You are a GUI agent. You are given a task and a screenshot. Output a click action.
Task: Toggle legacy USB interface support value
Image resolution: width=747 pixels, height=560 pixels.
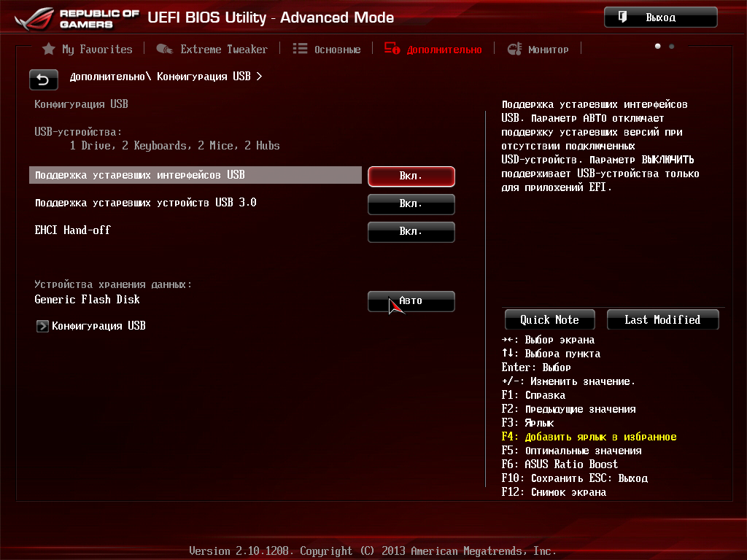(x=411, y=176)
